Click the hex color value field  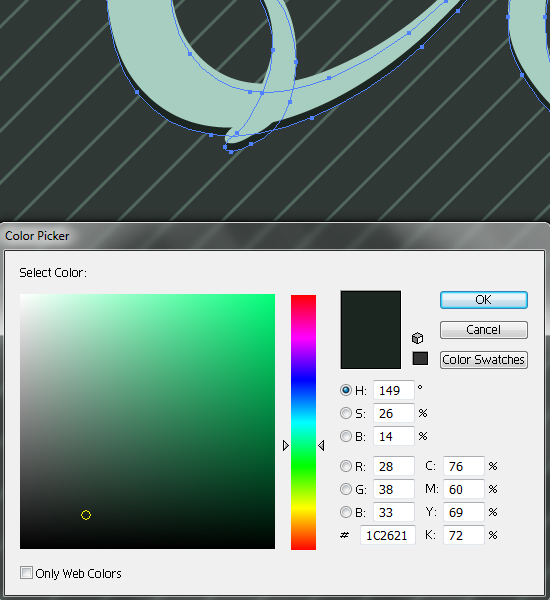[x=388, y=535]
